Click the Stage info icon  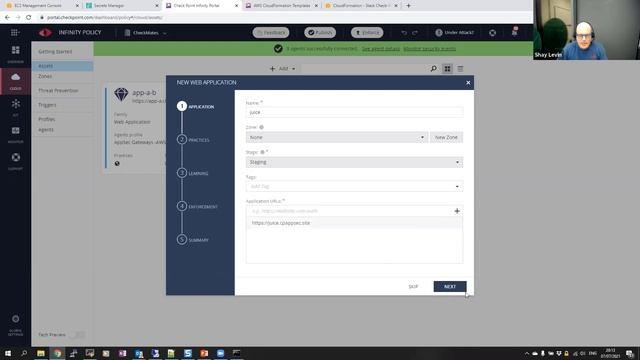[262, 152]
